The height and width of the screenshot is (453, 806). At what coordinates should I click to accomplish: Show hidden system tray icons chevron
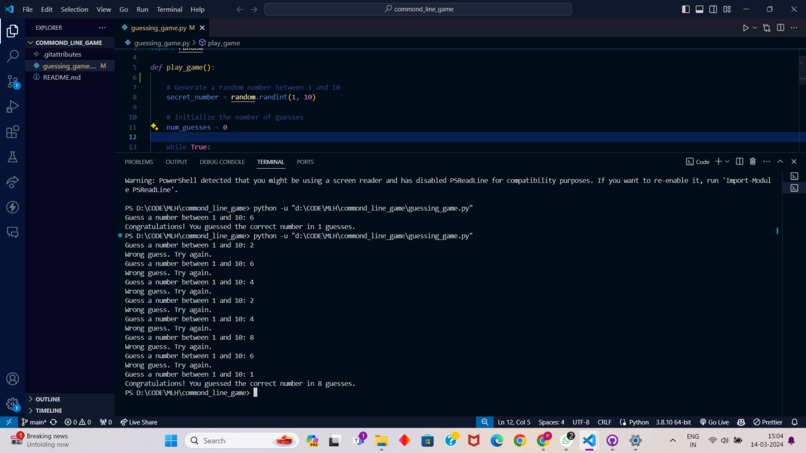tap(672, 441)
